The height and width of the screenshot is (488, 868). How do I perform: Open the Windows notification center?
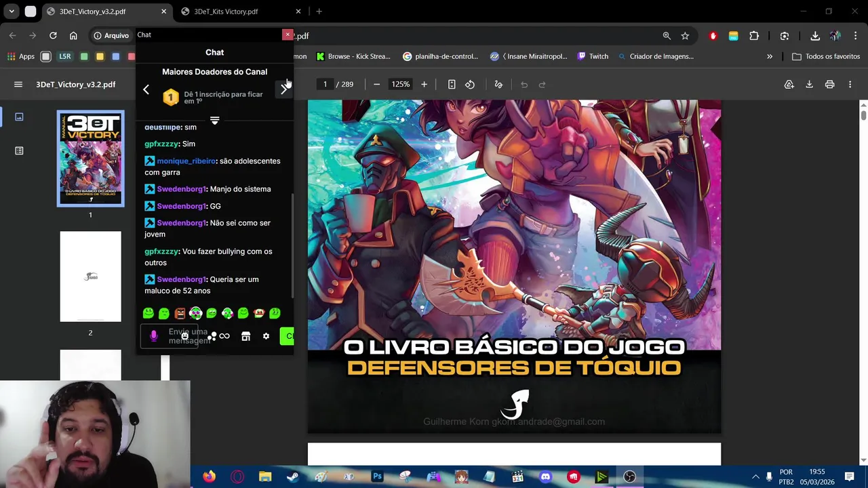coord(849,477)
